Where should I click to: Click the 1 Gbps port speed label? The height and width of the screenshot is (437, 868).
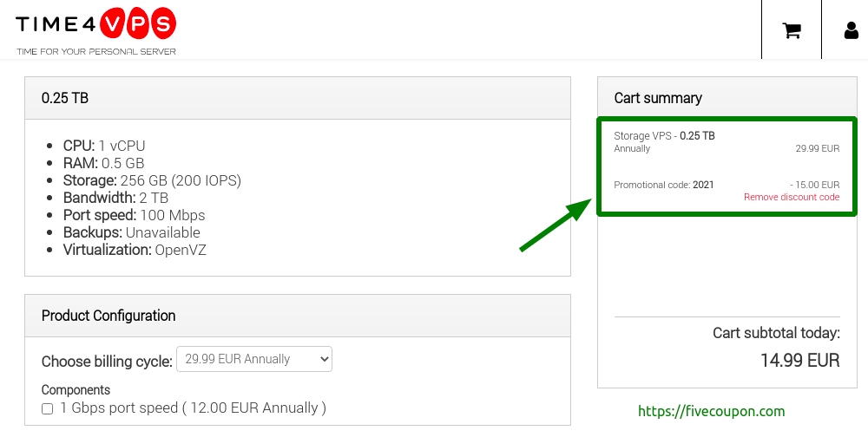coord(194,408)
